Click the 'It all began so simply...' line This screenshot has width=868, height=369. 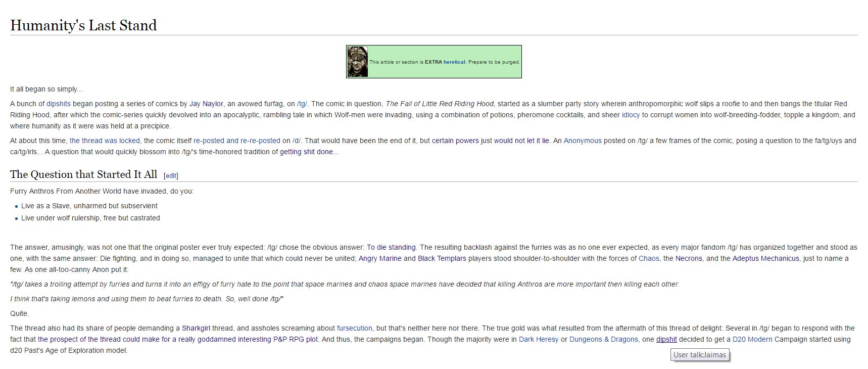click(46, 89)
